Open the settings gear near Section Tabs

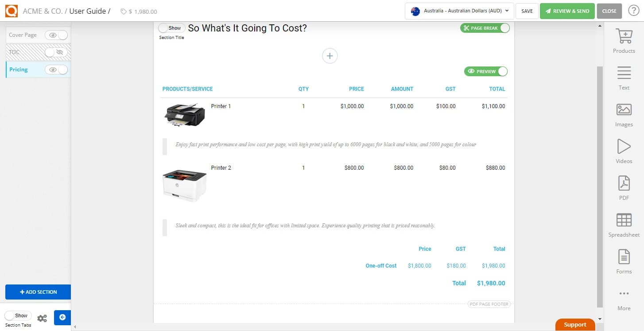pyautogui.click(x=42, y=318)
